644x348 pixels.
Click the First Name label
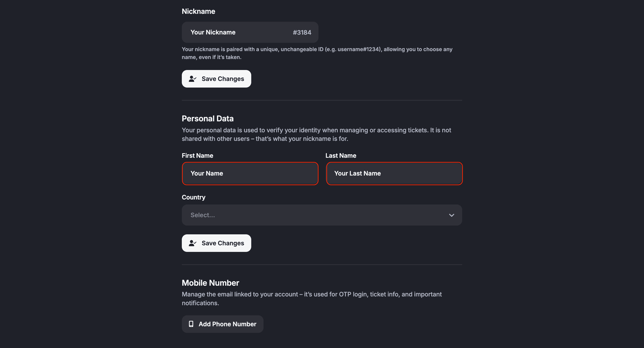(x=197, y=156)
